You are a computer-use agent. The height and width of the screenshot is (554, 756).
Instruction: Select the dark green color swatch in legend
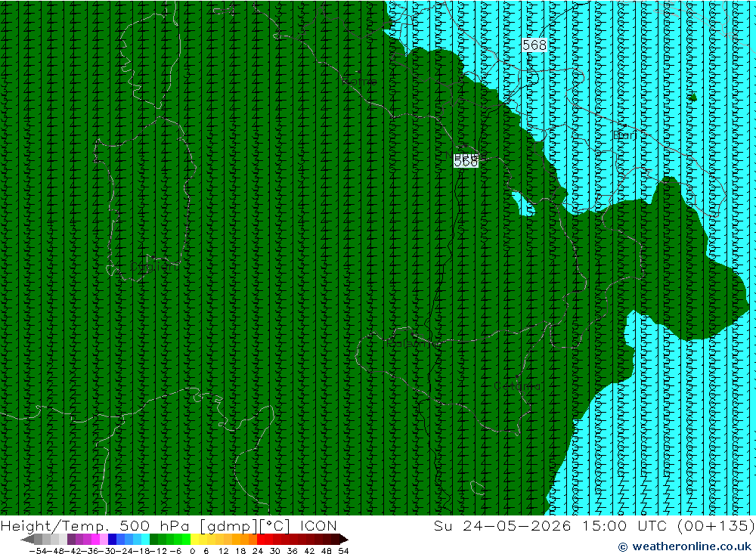[x=153, y=539]
